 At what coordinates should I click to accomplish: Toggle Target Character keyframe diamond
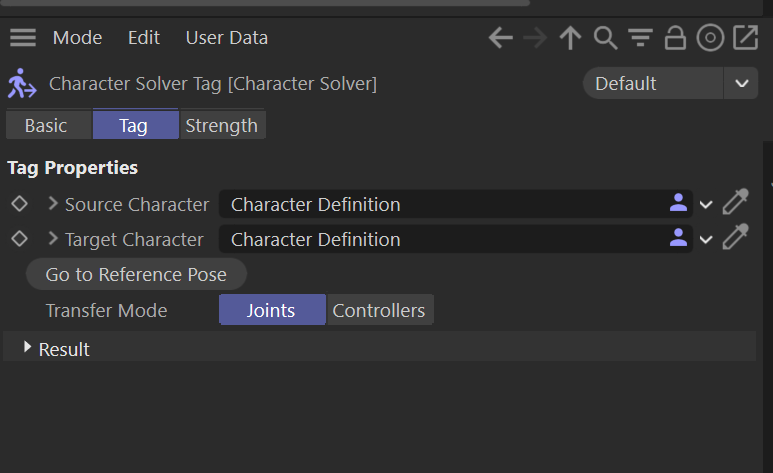[18, 239]
